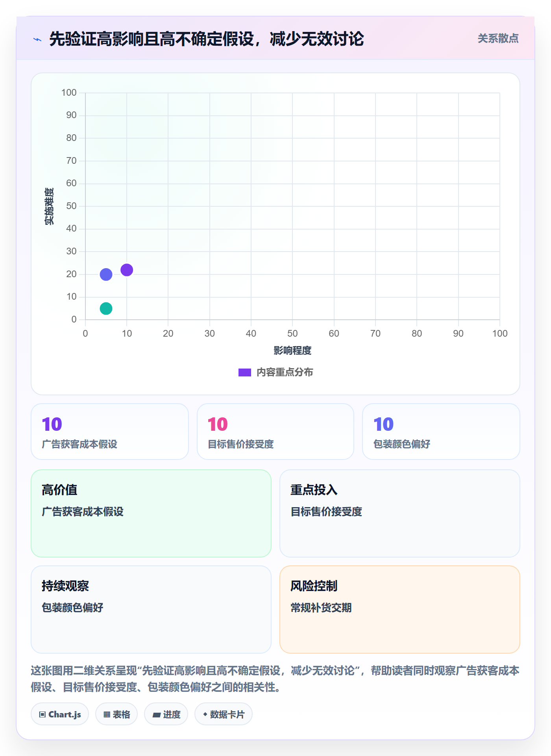Click the 目标售价接受度 stat card with value 10
551x756 pixels.
click(275, 432)
